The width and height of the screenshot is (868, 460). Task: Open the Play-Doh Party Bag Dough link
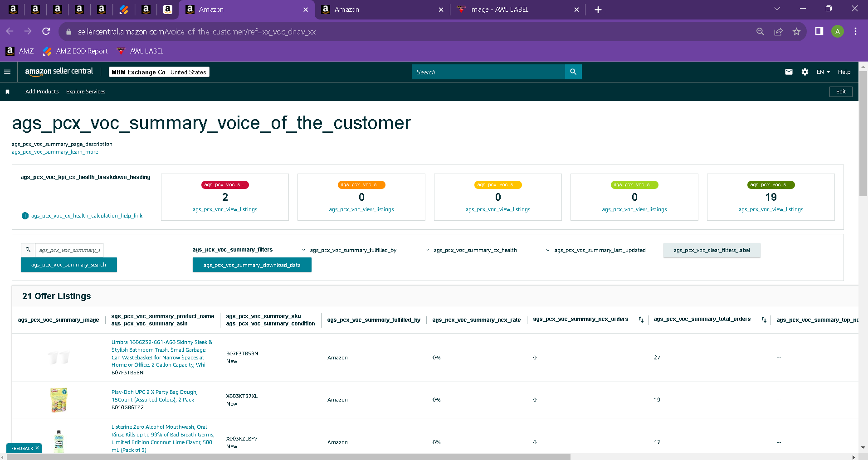pos(155,396)
